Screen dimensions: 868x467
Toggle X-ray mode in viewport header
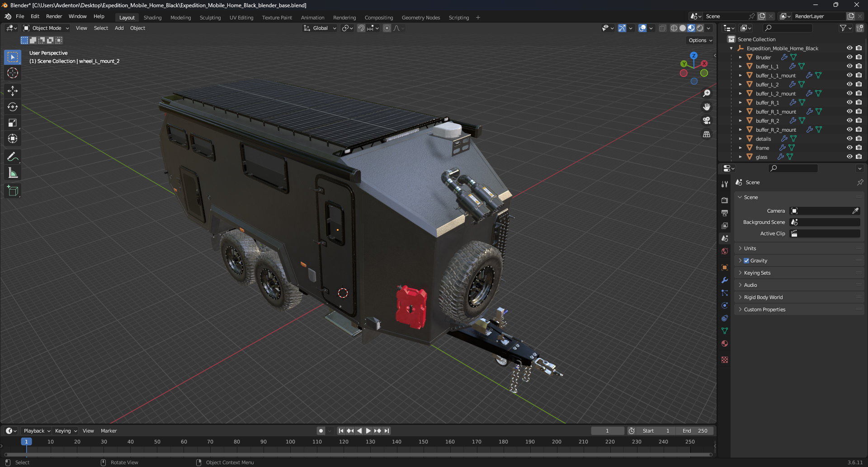[x=662, y=28]
